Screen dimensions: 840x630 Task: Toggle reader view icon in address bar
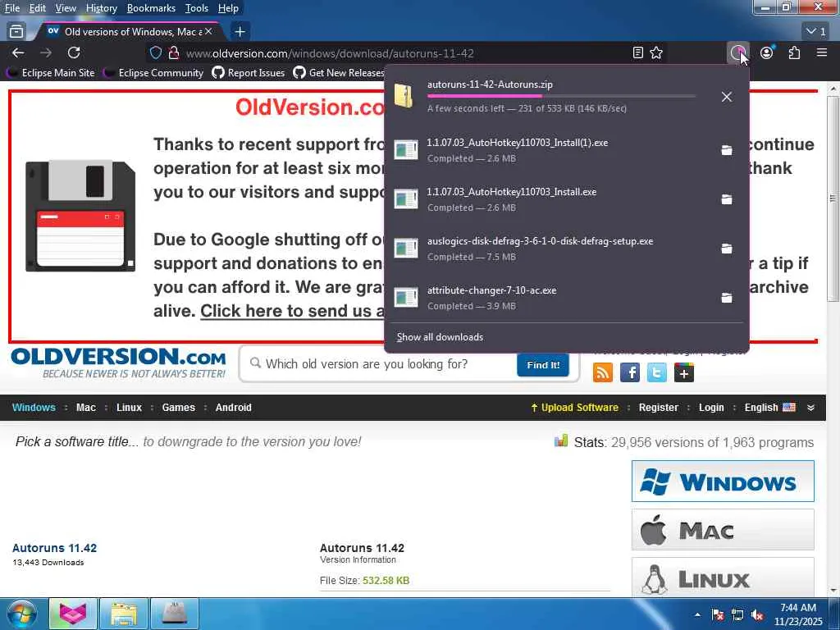point(637,52)
